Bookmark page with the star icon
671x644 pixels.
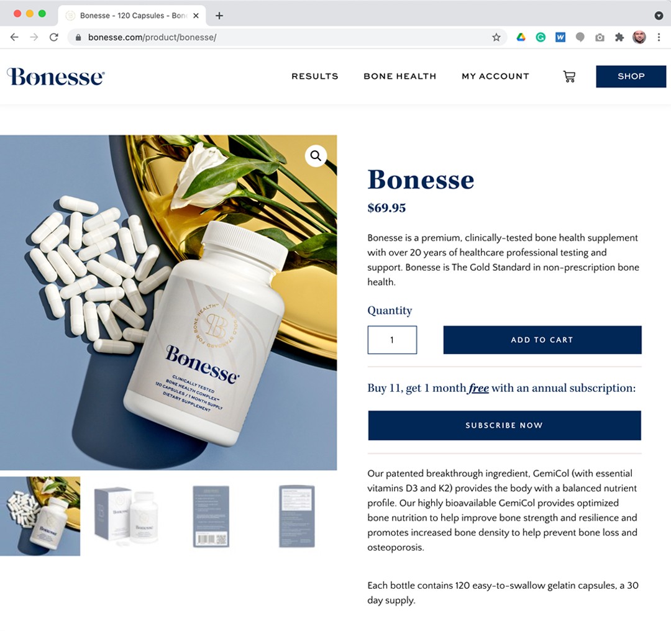pyautogui.click(x=496, y=37)
